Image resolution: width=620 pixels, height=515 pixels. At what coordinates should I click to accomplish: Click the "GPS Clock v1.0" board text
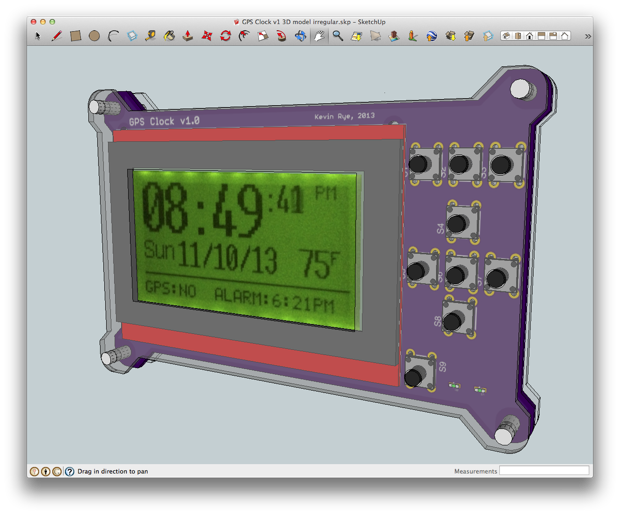[164, 121]
